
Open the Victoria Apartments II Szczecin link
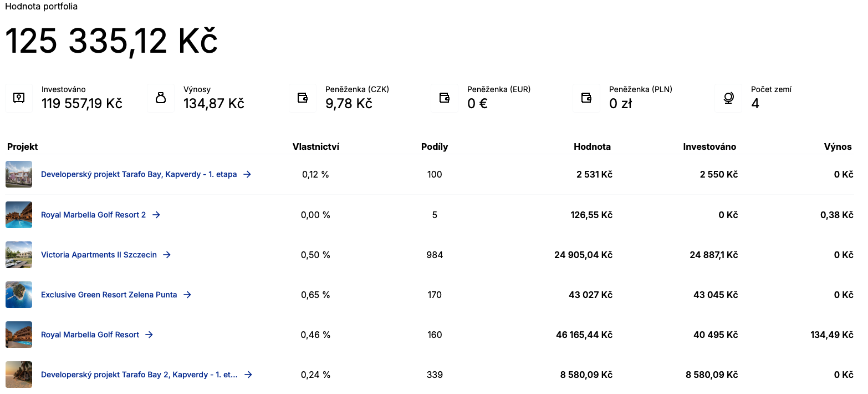click(x=99, y=255)
